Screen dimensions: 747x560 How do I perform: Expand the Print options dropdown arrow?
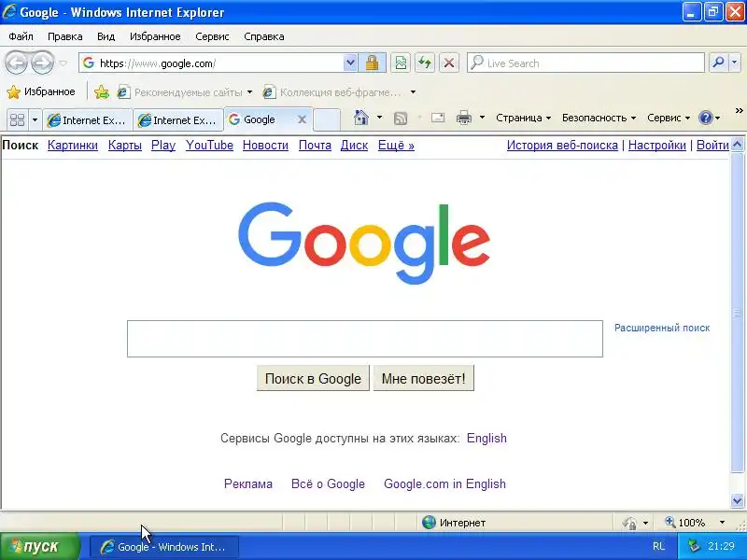(x=482, y=118)
